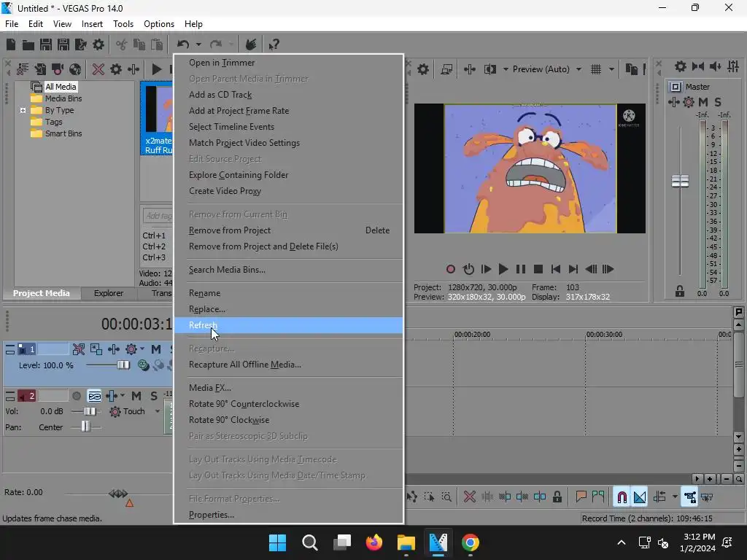
Task: Arm audio track 2 for record
Action: 76,396
